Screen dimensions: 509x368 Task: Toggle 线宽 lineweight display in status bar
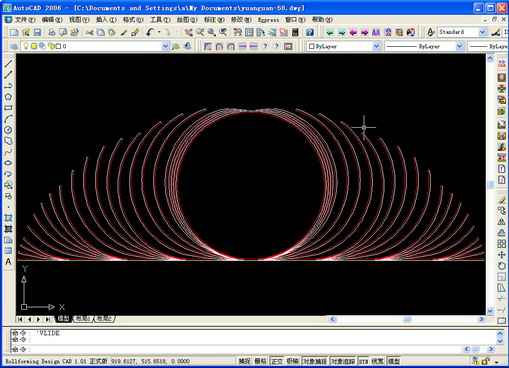(x=378, y=361)
